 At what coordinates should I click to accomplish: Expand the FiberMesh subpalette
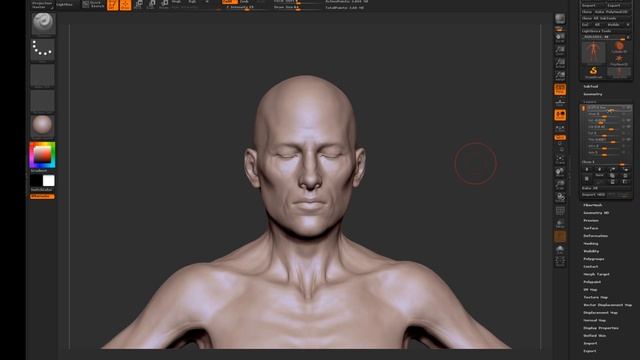pos(593,205)
